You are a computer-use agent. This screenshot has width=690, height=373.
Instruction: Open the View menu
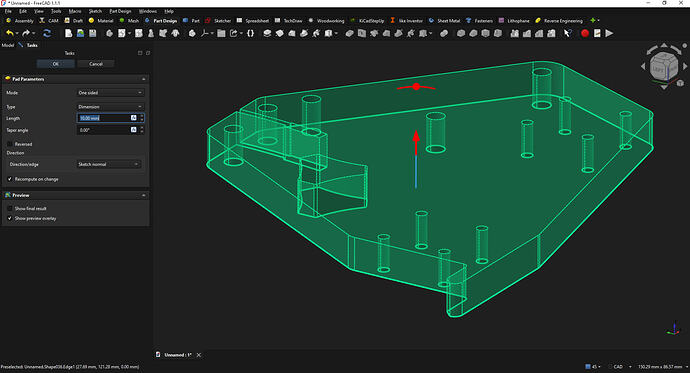coord(39,11)
